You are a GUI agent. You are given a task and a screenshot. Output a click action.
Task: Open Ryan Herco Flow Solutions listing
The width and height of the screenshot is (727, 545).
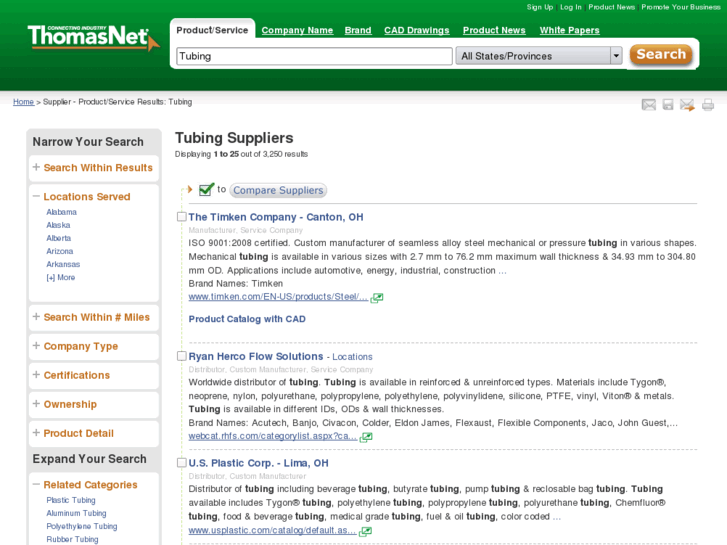point(256,356)
